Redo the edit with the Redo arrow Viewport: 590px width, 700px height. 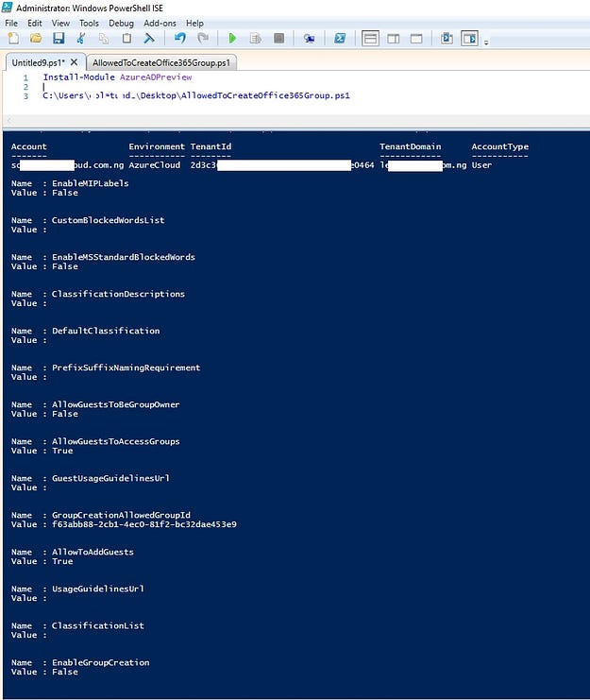point(203,39)
